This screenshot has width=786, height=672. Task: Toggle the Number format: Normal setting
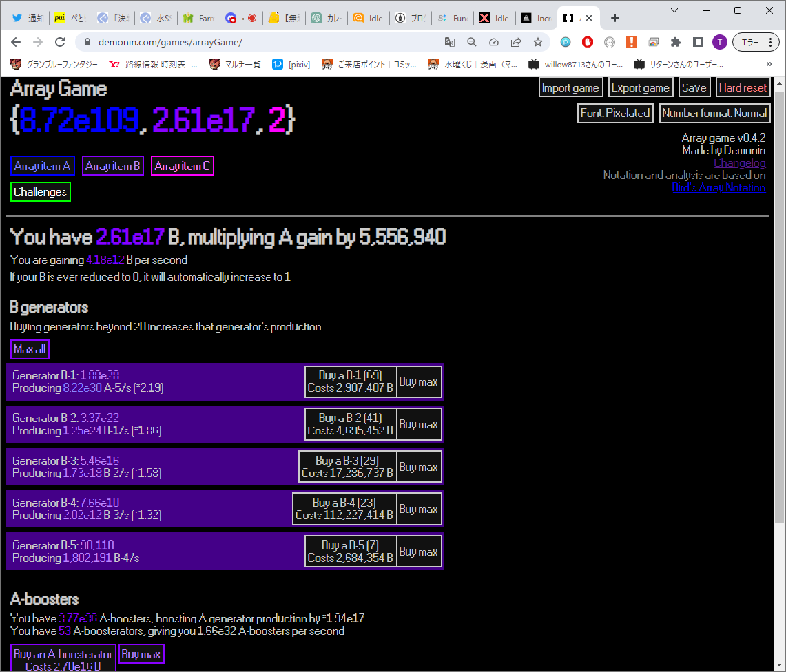(x=714, y=113)
